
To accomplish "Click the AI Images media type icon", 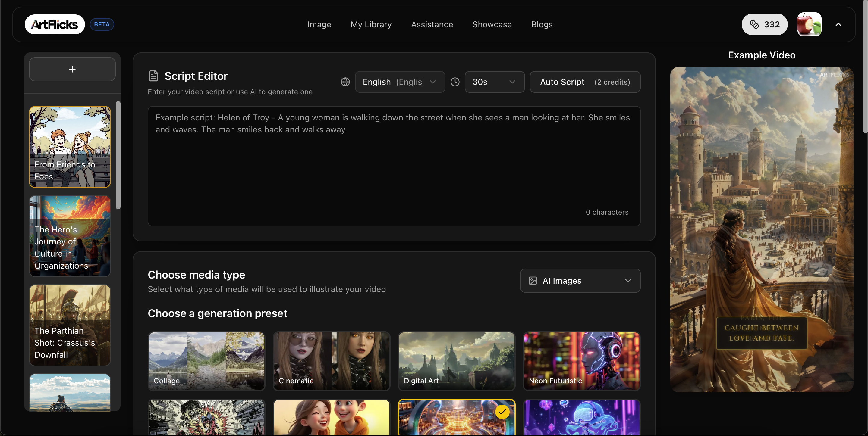I will (x=533, y=280).
